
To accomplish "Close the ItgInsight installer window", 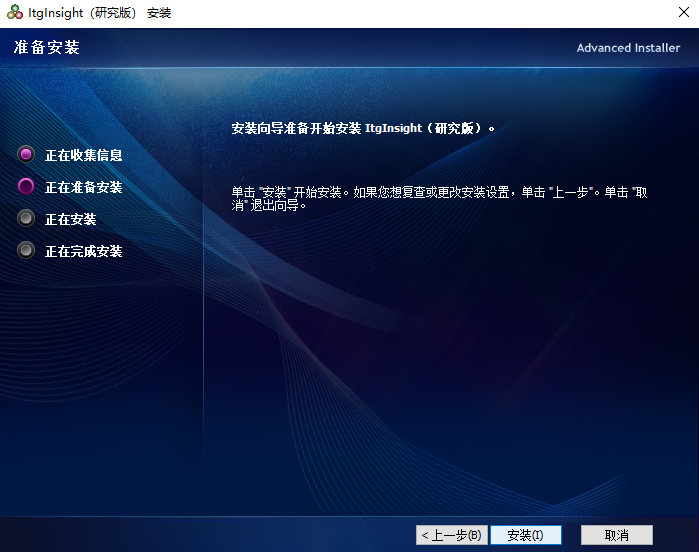I will (x=684, y=12).
